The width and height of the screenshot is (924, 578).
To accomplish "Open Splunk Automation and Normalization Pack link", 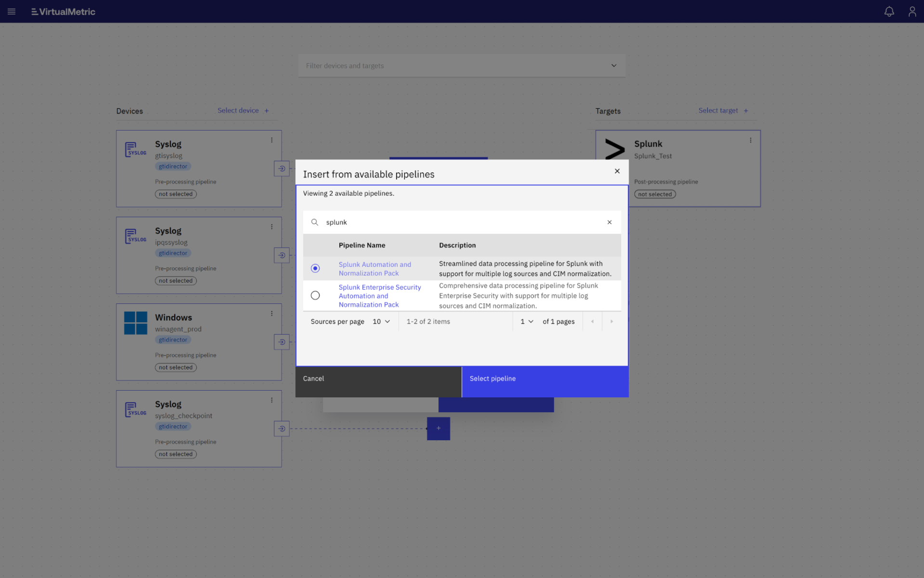I will tap(375, 269).
